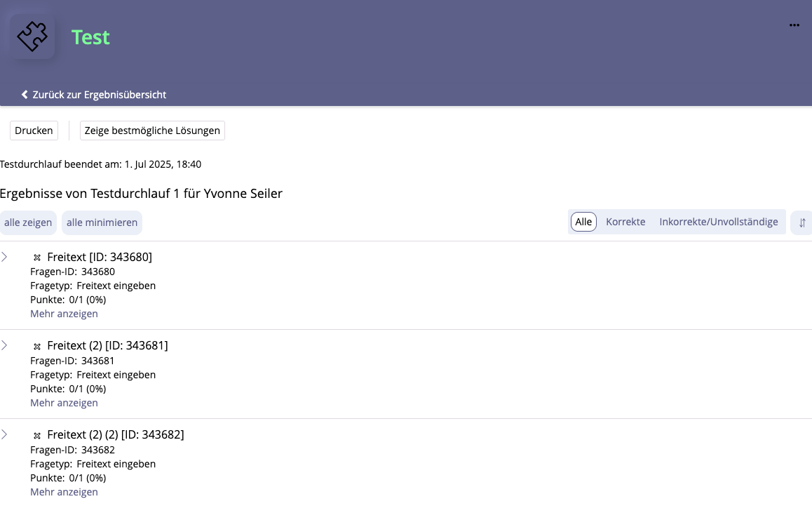Click the incorrect mark icon beside Freitext 343680
The height and width of the screenshot is (506, 812).
(37, 258)
